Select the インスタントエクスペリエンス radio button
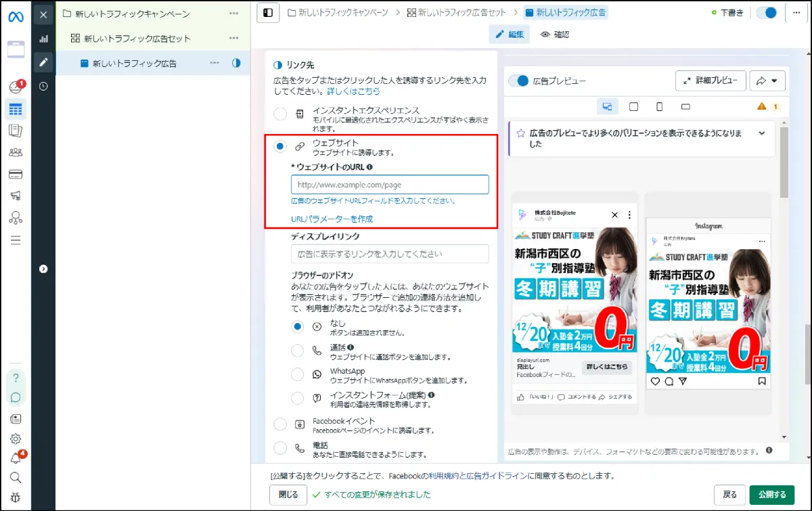 (279, 114)
